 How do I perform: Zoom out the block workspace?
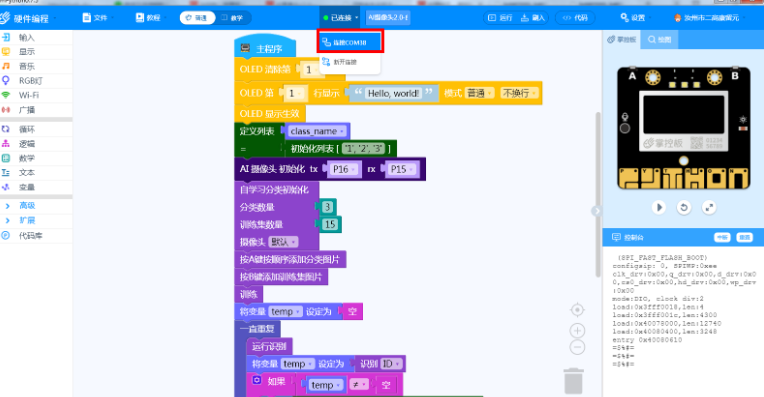point(577,347)
